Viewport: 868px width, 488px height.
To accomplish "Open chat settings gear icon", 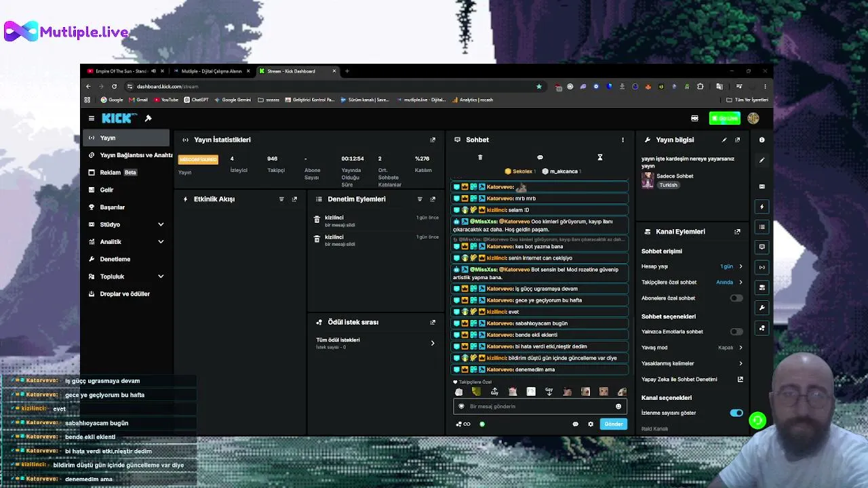I will (591, 424).
